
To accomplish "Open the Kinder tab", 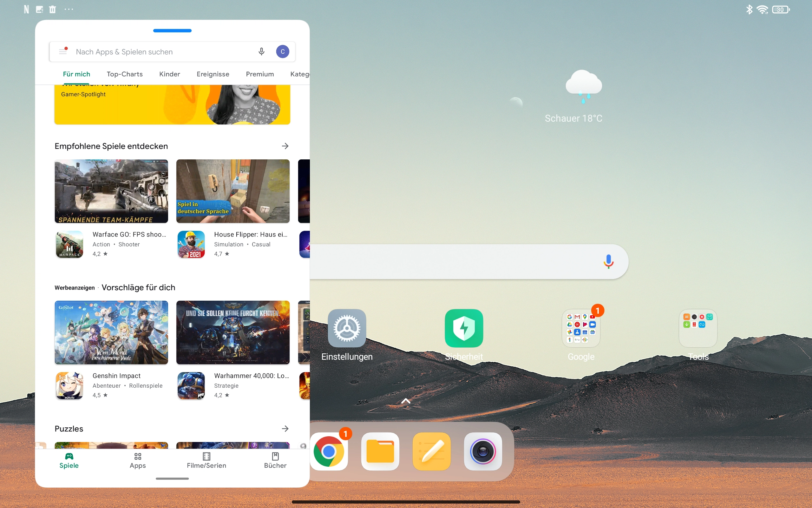I will click(x=169, y=74).
